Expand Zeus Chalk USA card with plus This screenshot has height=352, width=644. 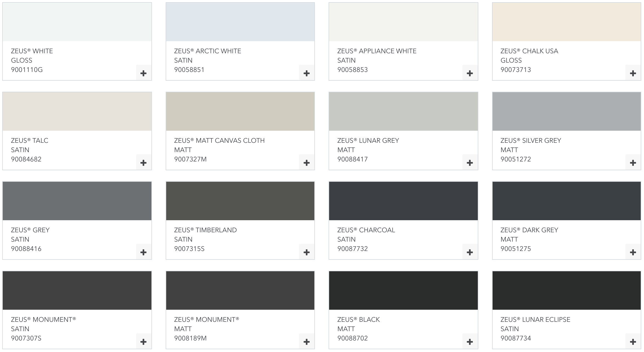tap(633, 73)
